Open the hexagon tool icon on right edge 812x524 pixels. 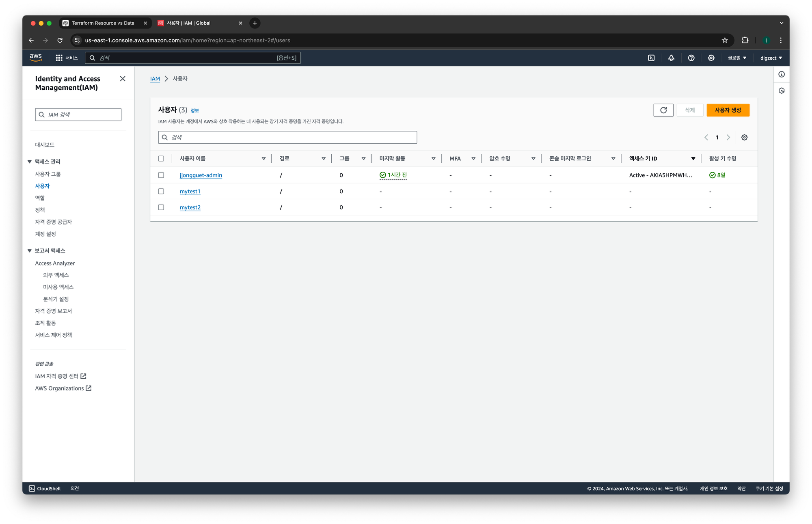click(x=782, y=91)
